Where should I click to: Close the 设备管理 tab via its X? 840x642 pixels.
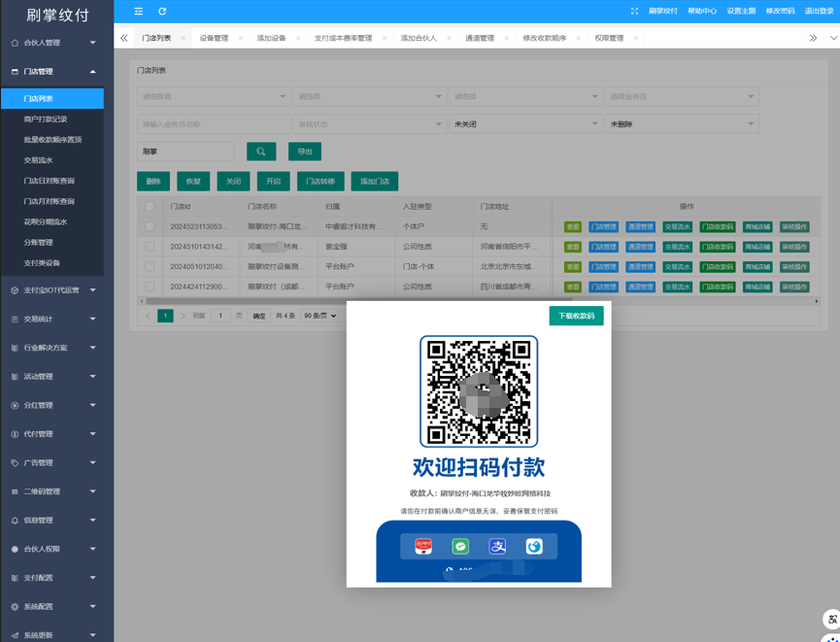tap(241, 39)
